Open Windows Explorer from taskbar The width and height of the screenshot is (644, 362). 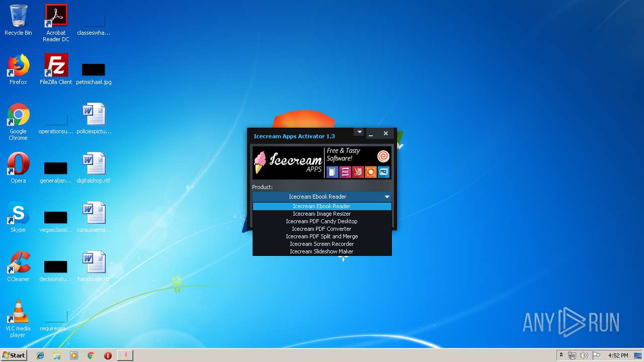(57, 355)
